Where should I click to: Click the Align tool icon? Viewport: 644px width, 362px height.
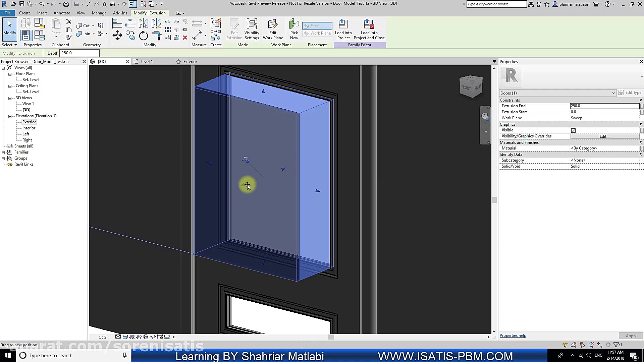117,23
